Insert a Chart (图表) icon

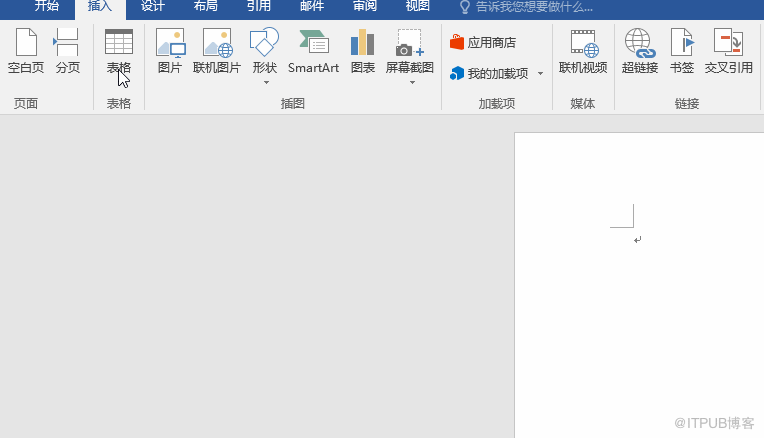(362, 51)
